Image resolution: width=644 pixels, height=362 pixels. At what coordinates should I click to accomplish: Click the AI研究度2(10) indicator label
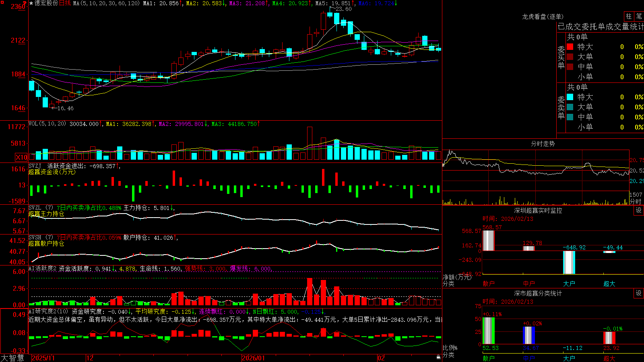[x=48, y=311]
